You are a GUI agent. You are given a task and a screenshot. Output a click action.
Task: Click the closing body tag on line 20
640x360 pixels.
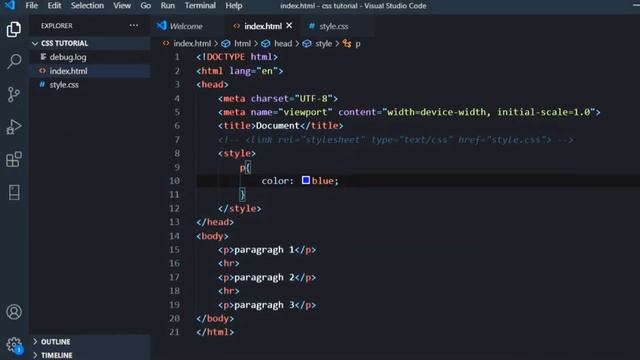click(x=215, y=318)
